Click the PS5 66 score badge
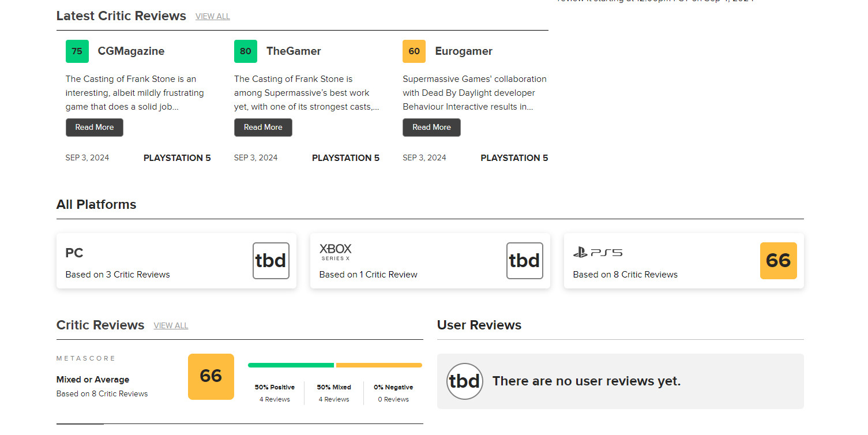Image resolution: width=868 pixels, height=435 pixels. (x=779, y=261)
